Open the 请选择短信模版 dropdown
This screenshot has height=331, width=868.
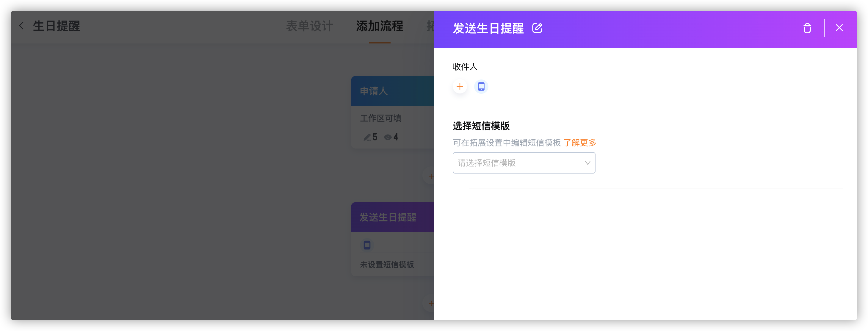point(524,163)
